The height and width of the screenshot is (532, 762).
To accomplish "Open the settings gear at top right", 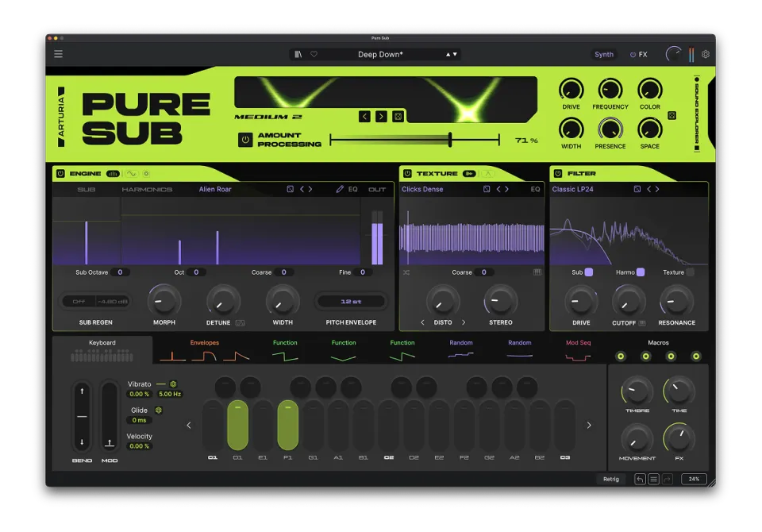I will (x=706, y=55).
